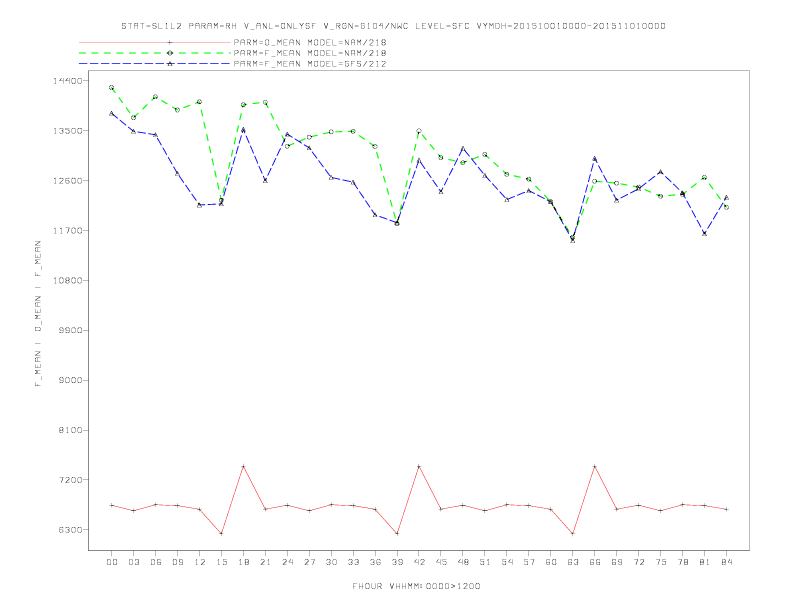The height and width of the screenshot is (612, 792).
Task: Click x-axis tick label 63
Action: (573, 562)
